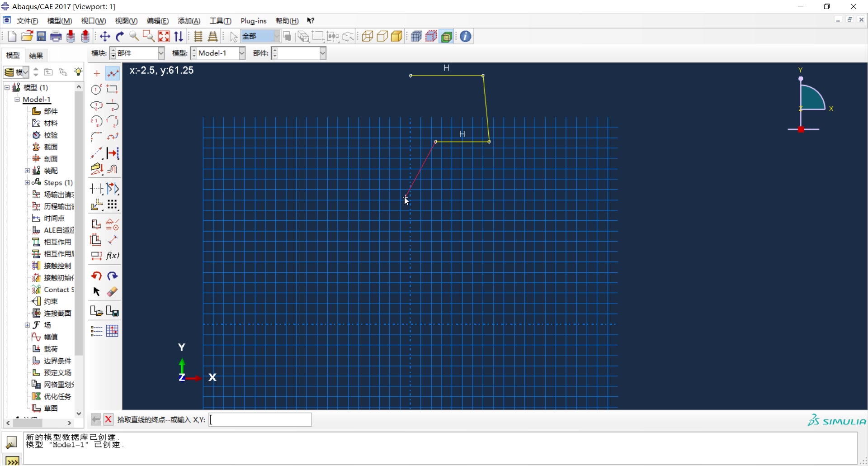Select the Create fillet tool
The width and height of the screenshot is (868, 466).
coord(97,137)
